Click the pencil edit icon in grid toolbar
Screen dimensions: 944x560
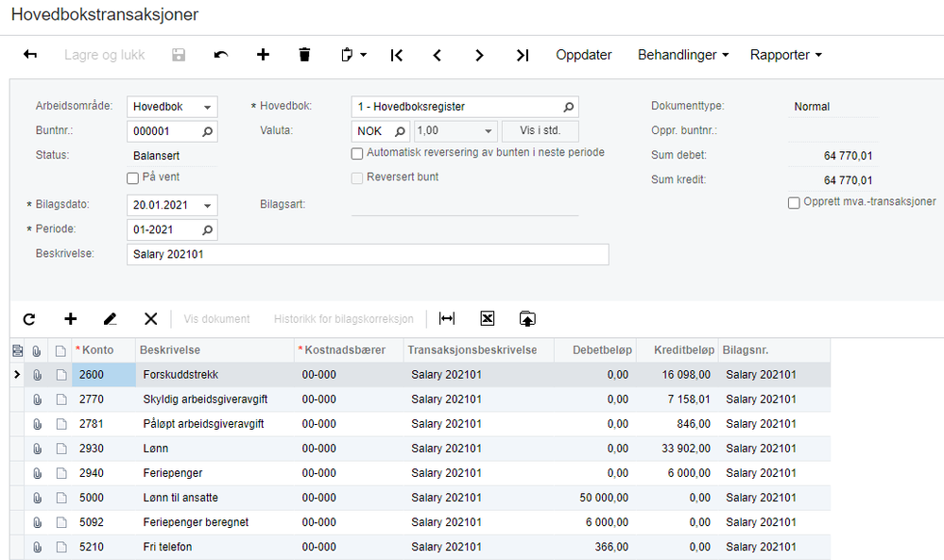pos(110,319)
